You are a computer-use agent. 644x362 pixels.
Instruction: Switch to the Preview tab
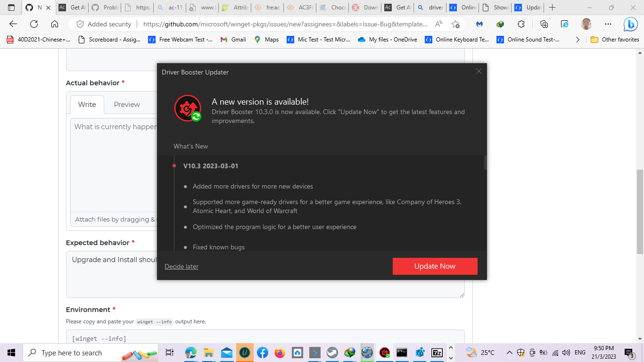point(127,105)
